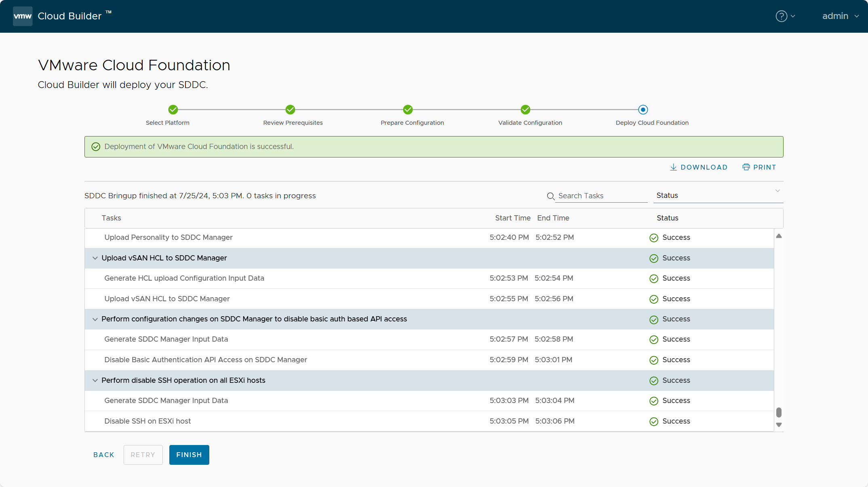Collapse the Perform disable SSH operation section
This screenshot has width=868, height=487.
click(x=95, y=380)
